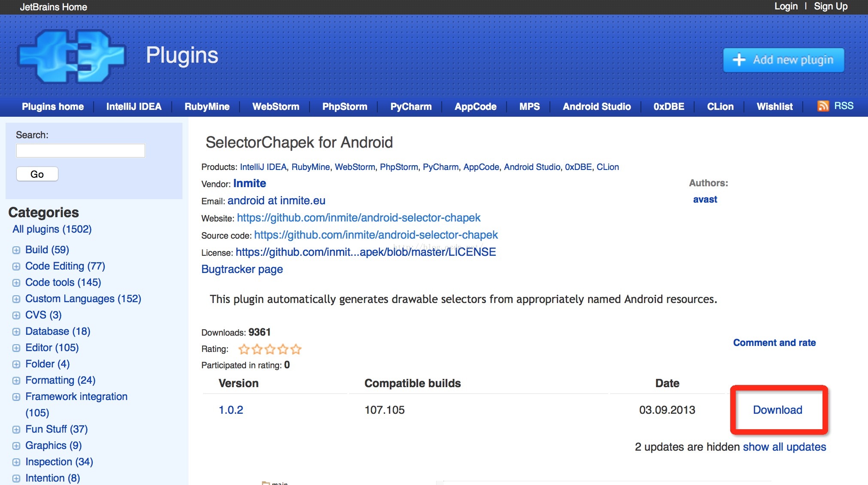The width and height of the screenshot is (868, 485).
Task: Open the Plugins home tab
Action: [x=53, y=106]
